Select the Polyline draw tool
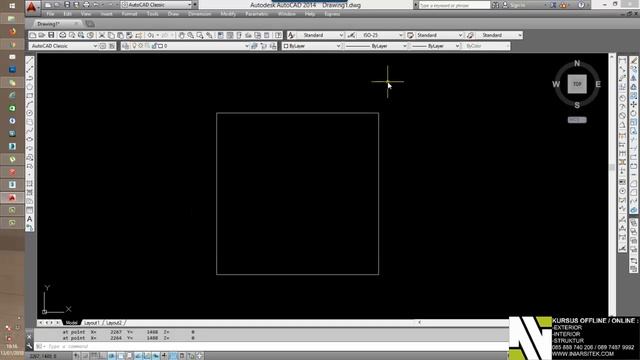 [x=29, y=78]
